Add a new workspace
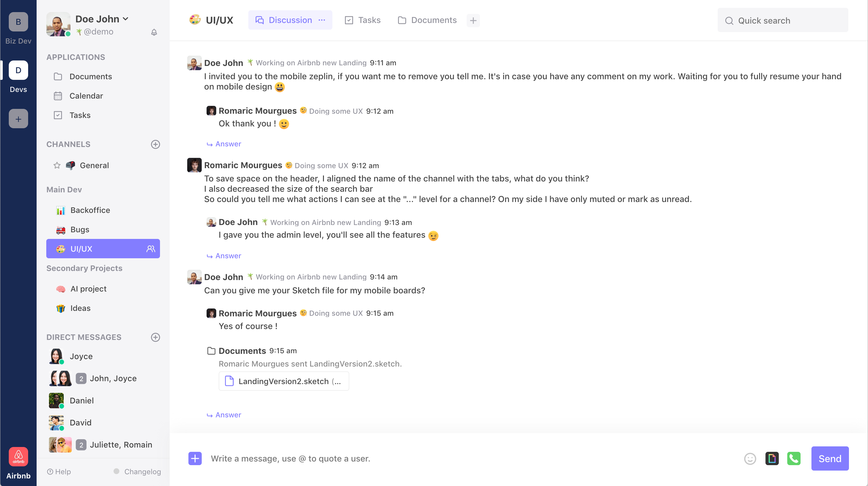This screenshot has width=868, height=486. 18,118
